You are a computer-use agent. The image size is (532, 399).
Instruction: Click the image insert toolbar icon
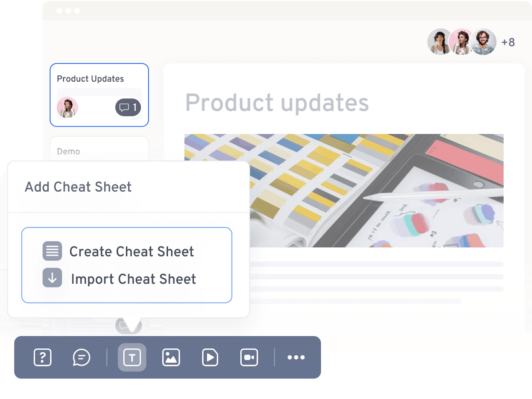(171, 357)
